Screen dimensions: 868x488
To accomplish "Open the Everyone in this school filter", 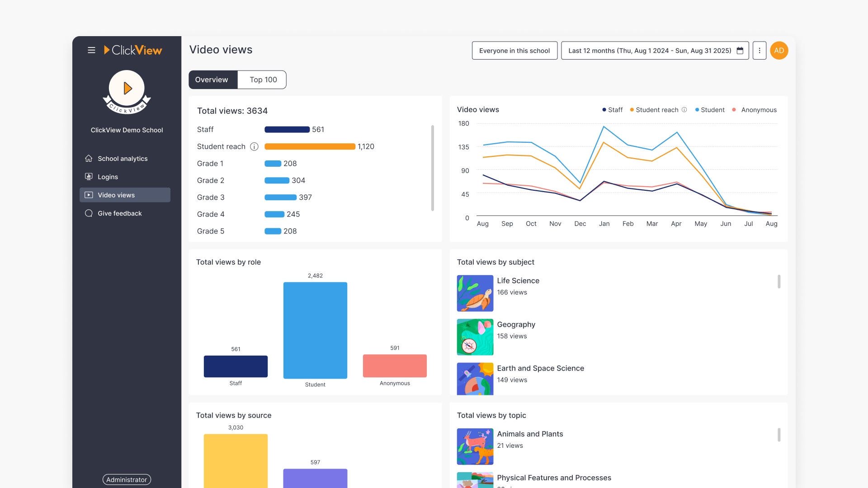I will (x=514, y=51).
